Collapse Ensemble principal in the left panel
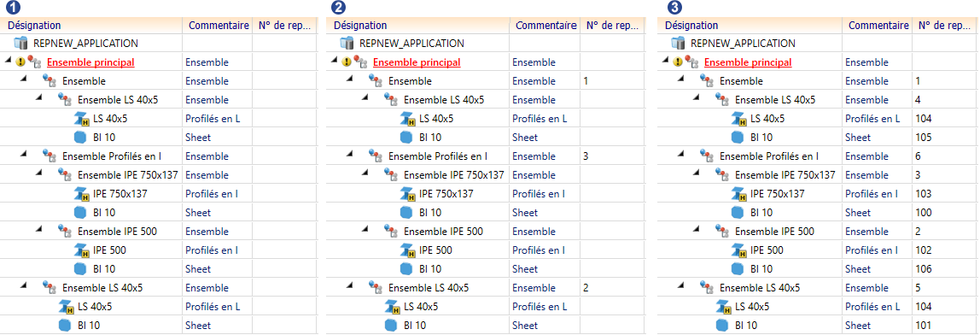The width and height of the screenshot is (980, 335). click(x=9, y=61)
